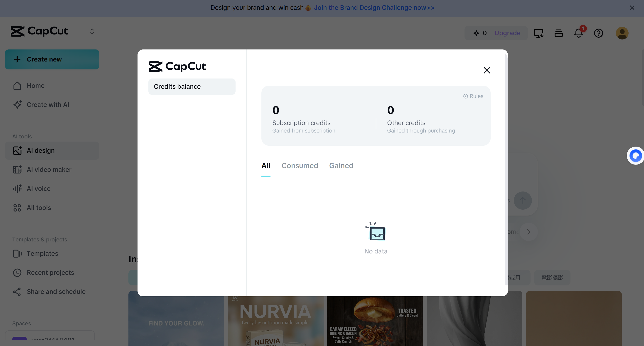Open the AI voice tool
The image size is (644, 346).
point(38,189)
